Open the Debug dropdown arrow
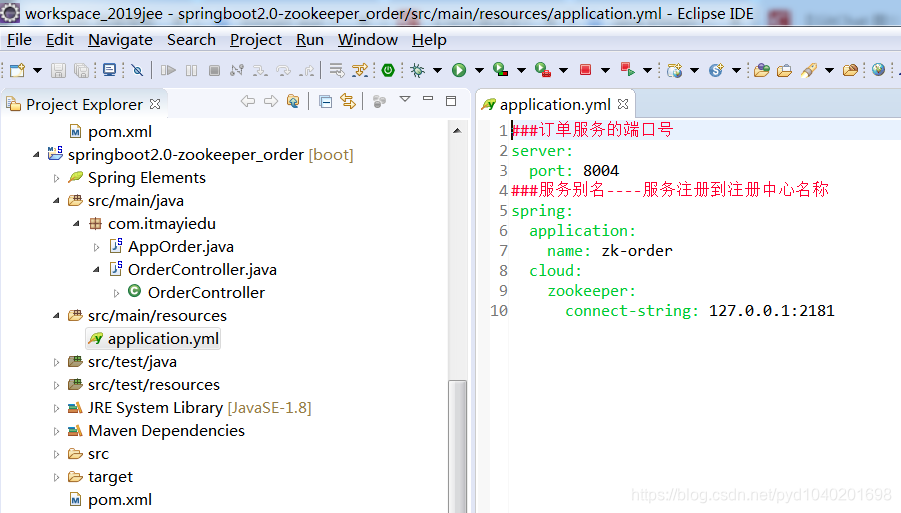The height and width of the screenshot is (513, 901). (437, 71)
